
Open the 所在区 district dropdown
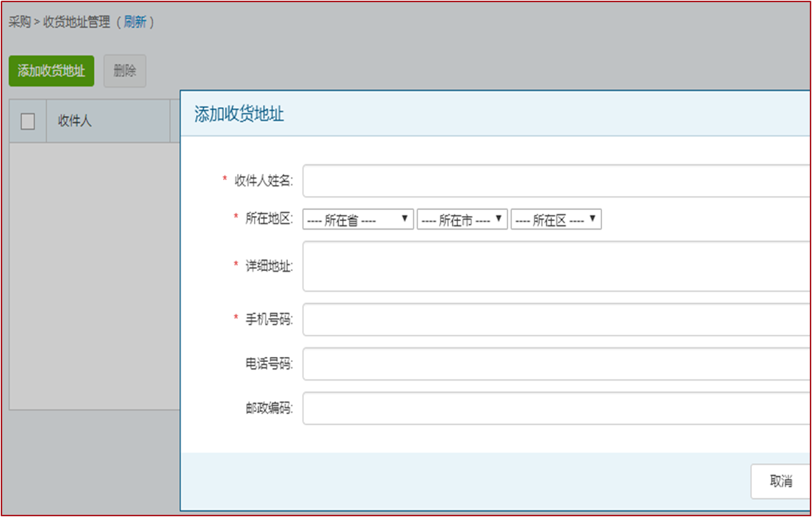point(556,220)
